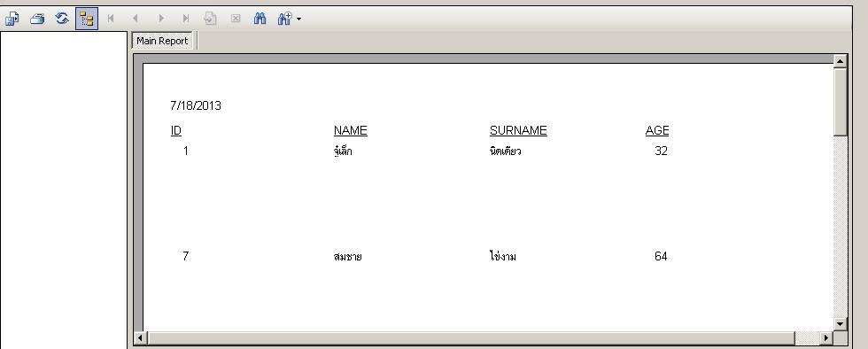
Task: Toggle the Group Tree panel
Action: [x=87, y=19]
